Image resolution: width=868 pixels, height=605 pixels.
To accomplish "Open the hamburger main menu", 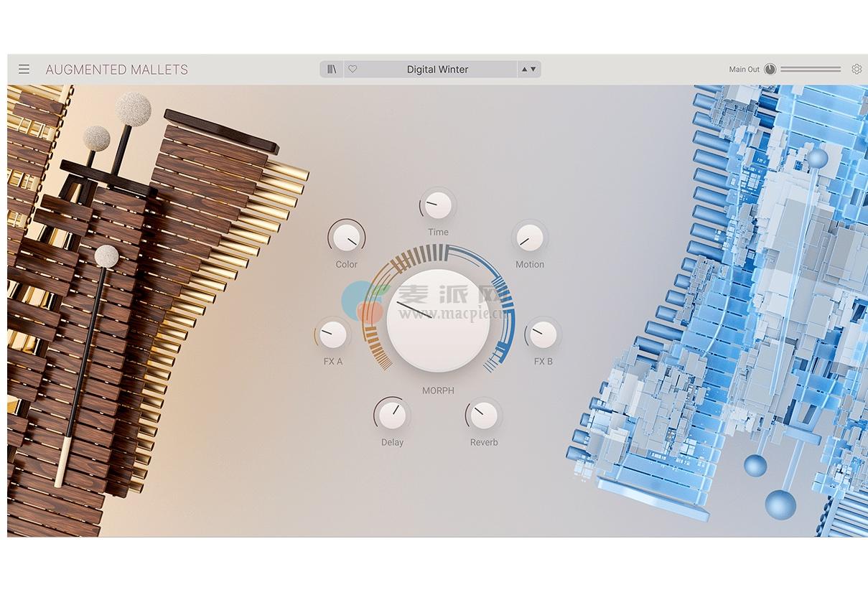I will point(24,70).
